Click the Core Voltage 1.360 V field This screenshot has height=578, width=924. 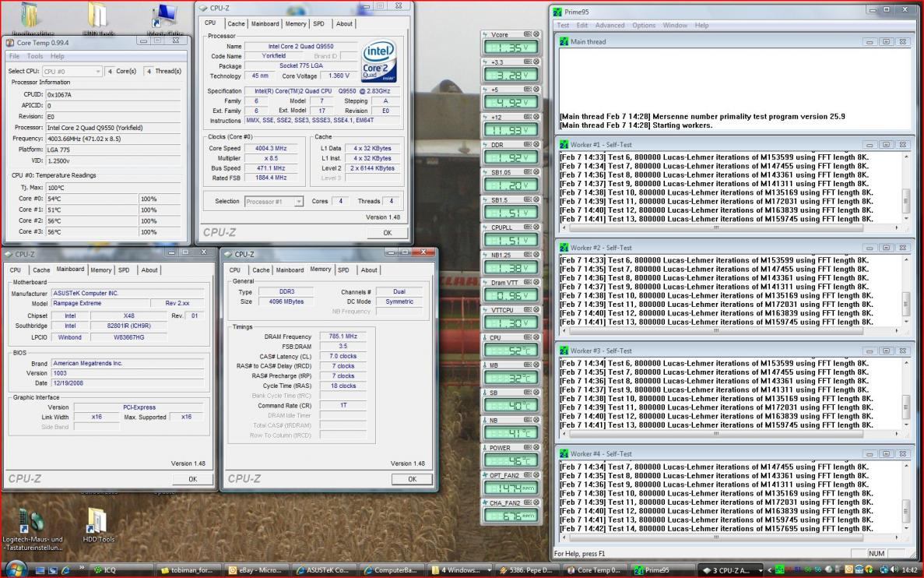click(x=339, y=76)
